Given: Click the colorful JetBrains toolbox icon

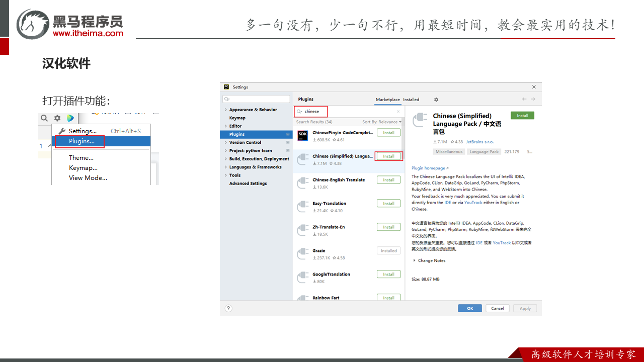Looking at the screenshot, I should [70, 118].
